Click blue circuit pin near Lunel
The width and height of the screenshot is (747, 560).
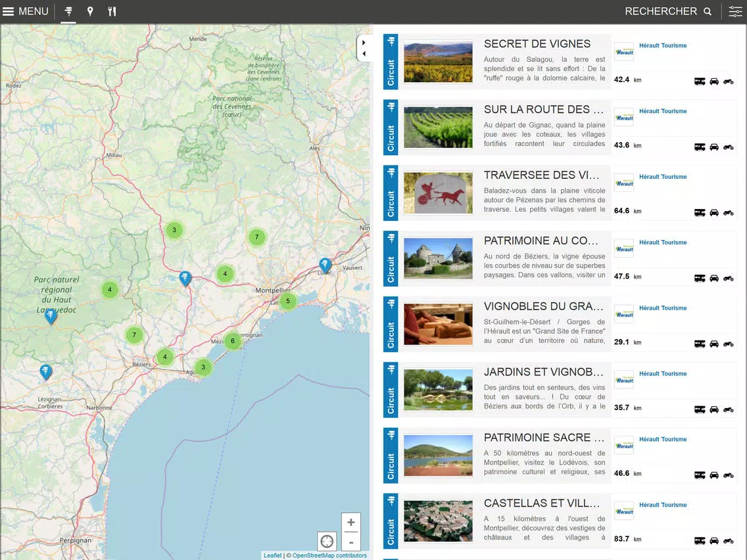tap(325, 265)
